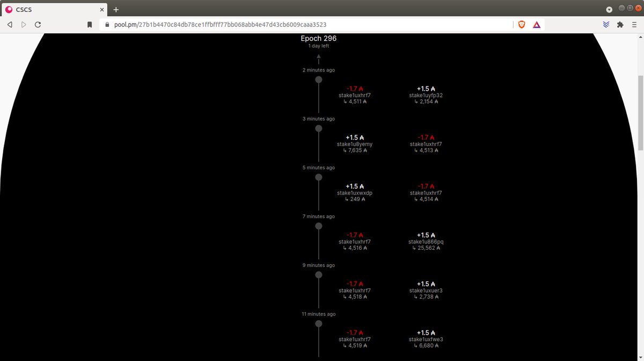This screenshot has width=644, height=361.
Task: Click the bookmark icon in address bar
Action: [90, 25]
